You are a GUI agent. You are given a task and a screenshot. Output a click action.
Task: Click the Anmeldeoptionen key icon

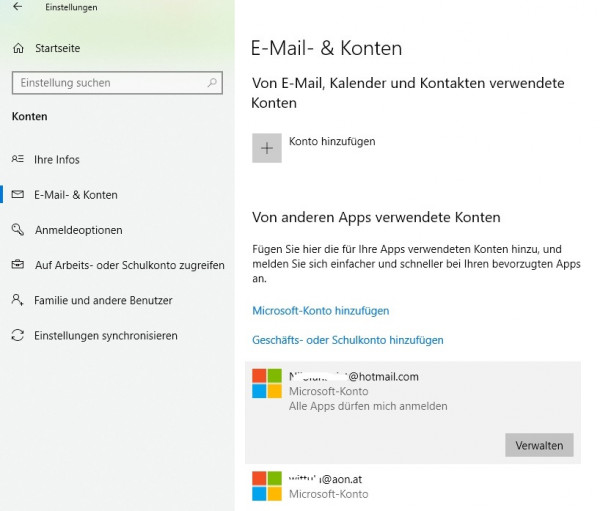pyautogui.click(x=18, y=230)
